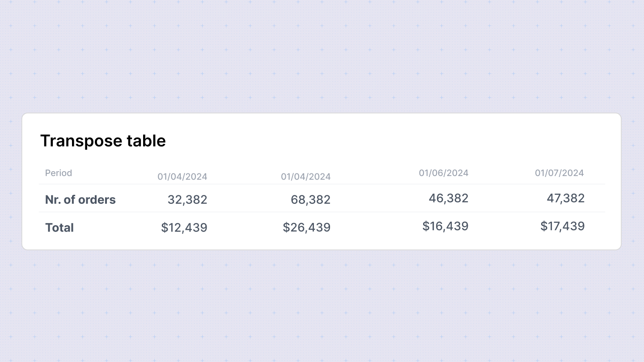Click the 47,382 orders value
This screenshot has height=362, width=644.
coord(566,198)
